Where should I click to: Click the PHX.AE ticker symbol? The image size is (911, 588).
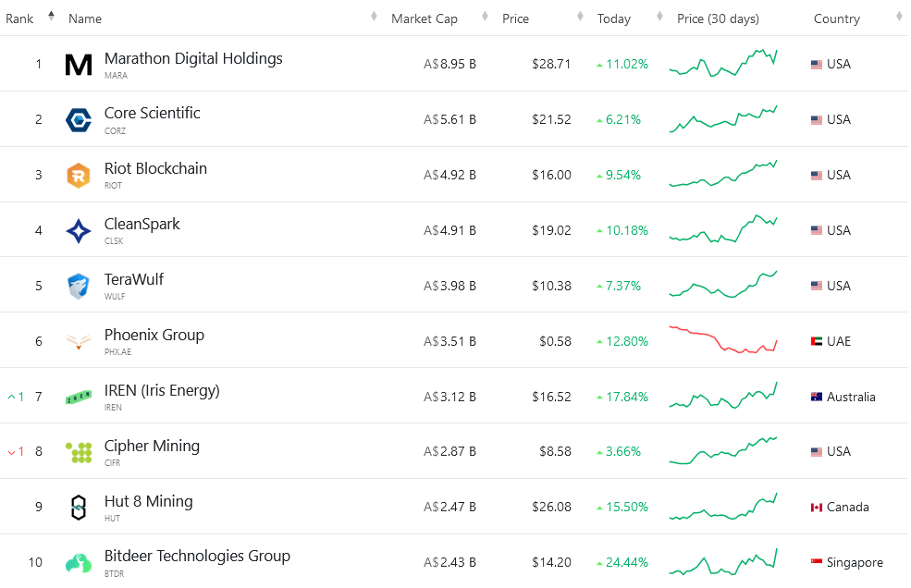pos(118,352)
